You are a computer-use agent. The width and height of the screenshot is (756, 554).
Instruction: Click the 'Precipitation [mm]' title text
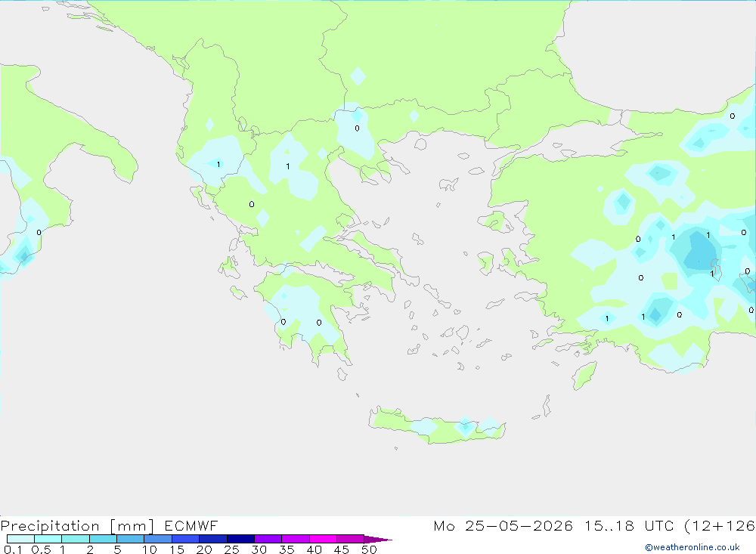[x=77, y=526]
